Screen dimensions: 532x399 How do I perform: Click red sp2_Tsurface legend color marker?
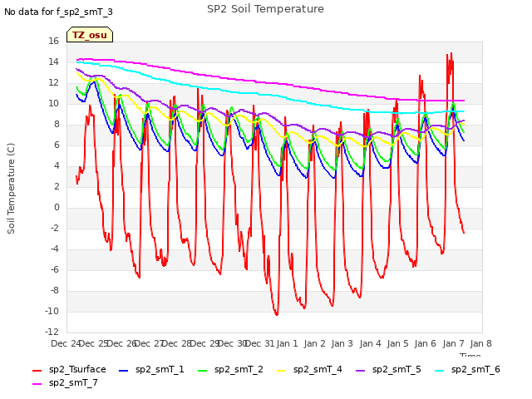click(37, 371)
